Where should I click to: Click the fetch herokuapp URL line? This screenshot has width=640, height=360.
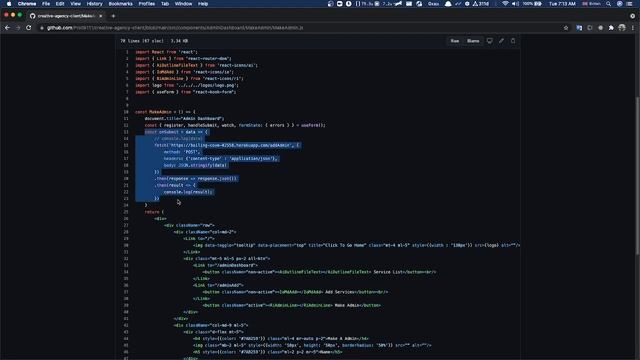click(227, 145)
